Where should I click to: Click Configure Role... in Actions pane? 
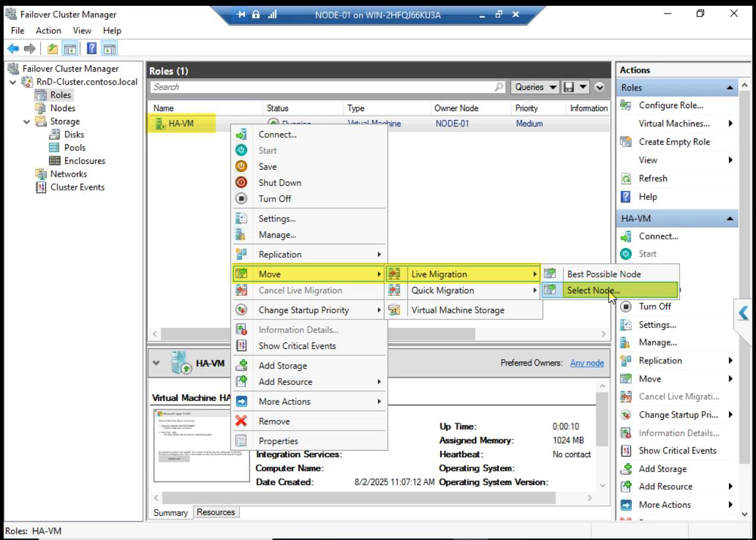[671, 105]
